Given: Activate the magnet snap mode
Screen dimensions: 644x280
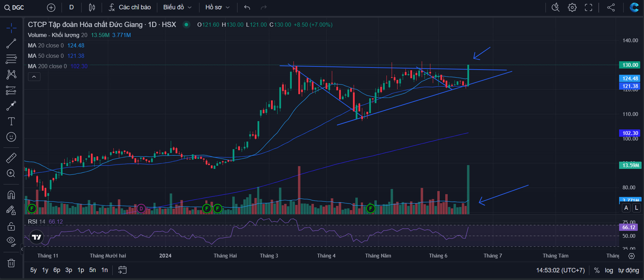Looking at the screenshot, I should (11, 195).
